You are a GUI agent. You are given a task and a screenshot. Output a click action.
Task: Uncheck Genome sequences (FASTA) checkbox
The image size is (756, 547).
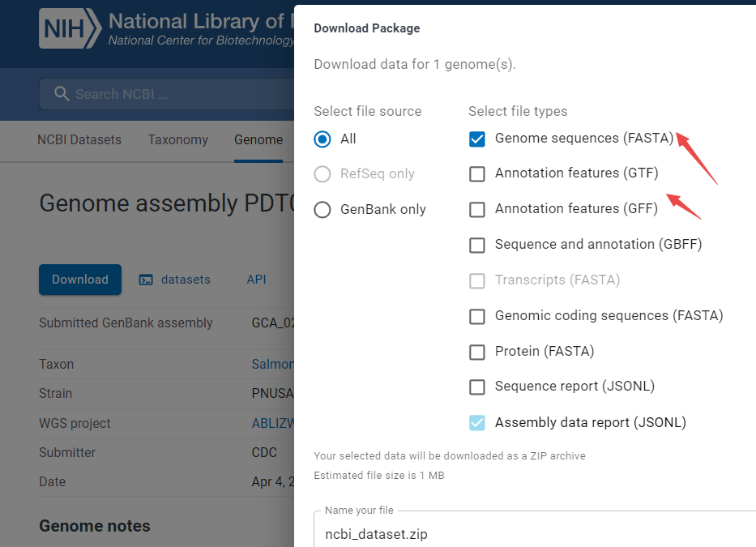477,139
